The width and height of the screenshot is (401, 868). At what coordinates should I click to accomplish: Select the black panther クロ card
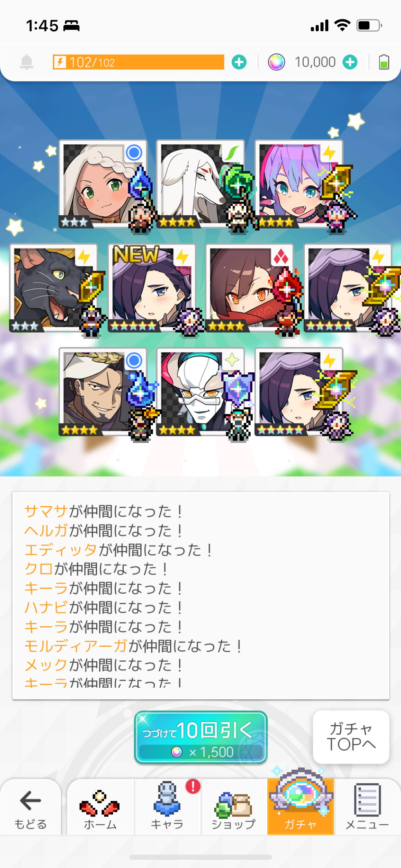(x=53, y=288)
